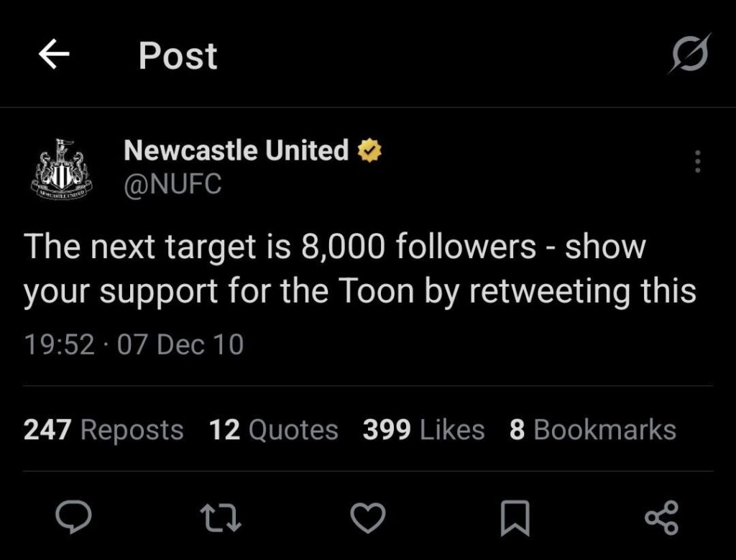The image size is (736, 560).
Task: Select the @NUFC handle
Action: tap(172, 184)
